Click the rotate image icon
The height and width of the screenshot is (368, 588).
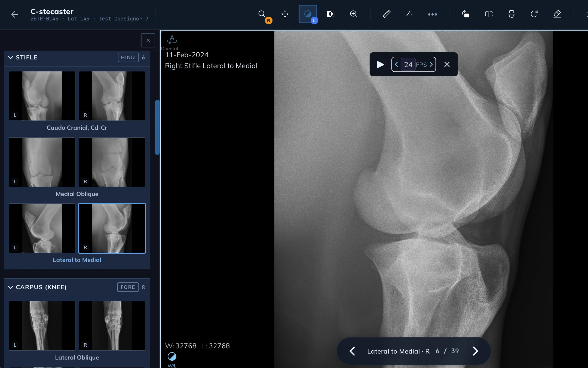pos(465,14)
